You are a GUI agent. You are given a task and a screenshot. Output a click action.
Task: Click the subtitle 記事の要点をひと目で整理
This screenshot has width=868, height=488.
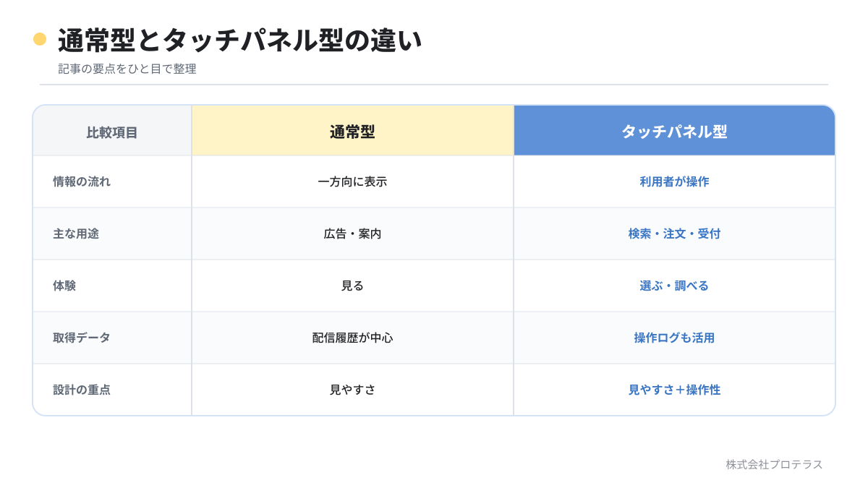[127, 69]
